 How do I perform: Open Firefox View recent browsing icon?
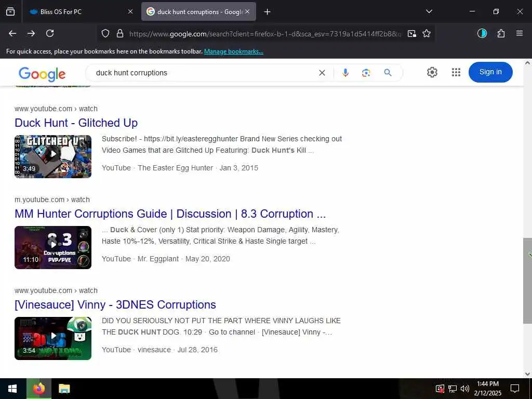[10, 11]
